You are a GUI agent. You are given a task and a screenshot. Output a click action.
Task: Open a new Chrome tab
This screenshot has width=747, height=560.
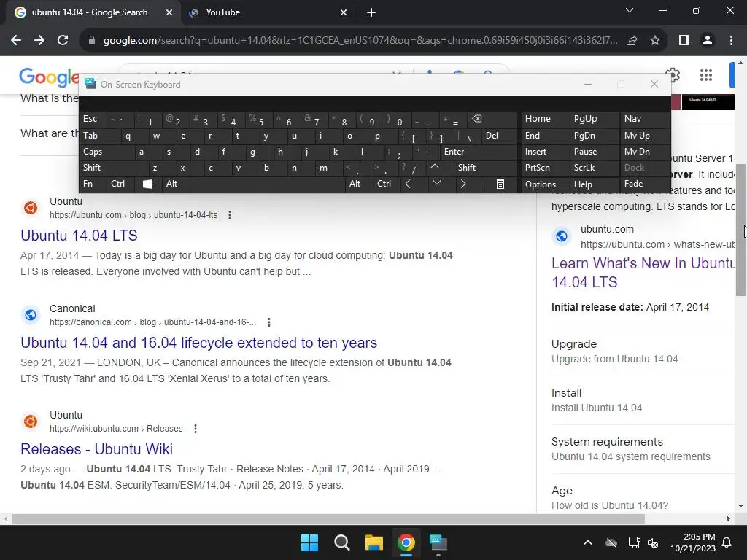(x=371, y=12)
